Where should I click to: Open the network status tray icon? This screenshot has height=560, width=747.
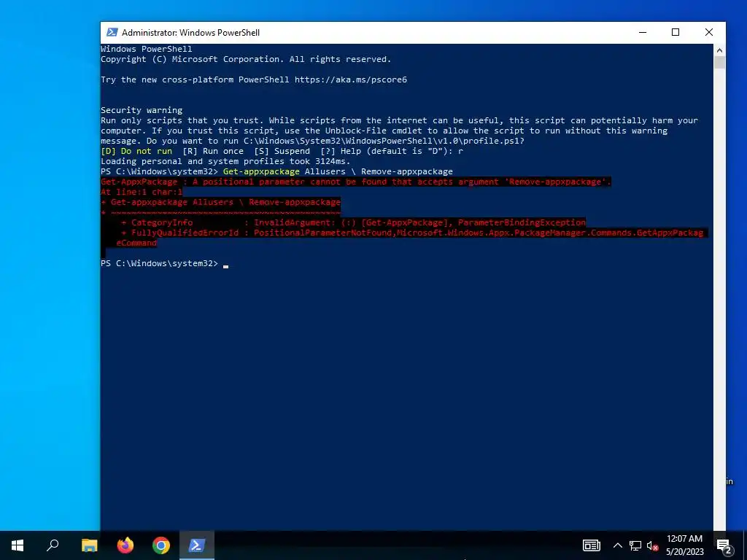coord(635,545)
